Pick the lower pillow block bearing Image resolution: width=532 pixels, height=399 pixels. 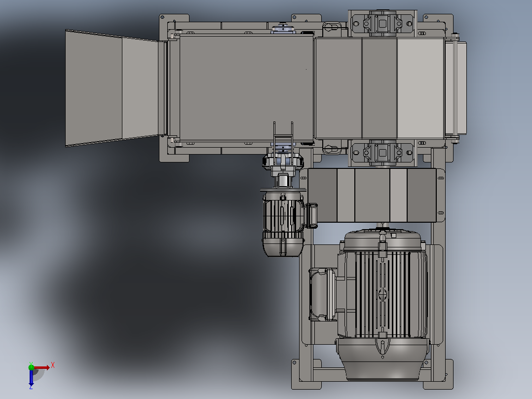382,153
